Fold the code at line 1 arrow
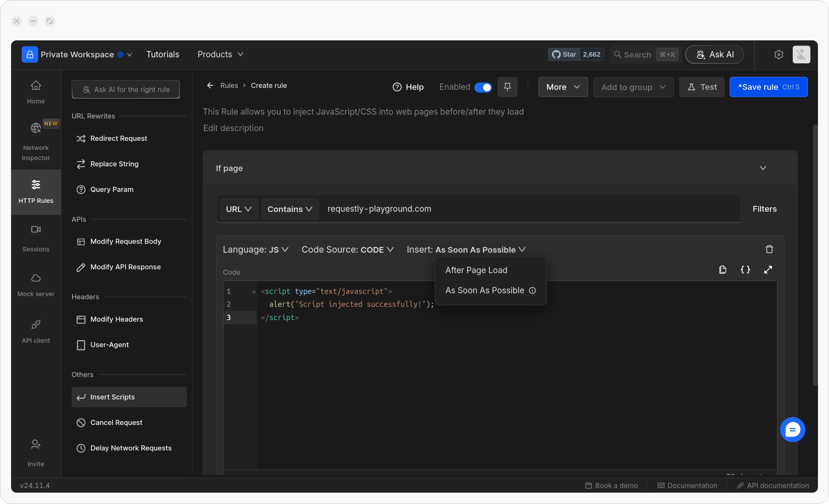Viewport: 829px width, 504px height. coord(254,292)
